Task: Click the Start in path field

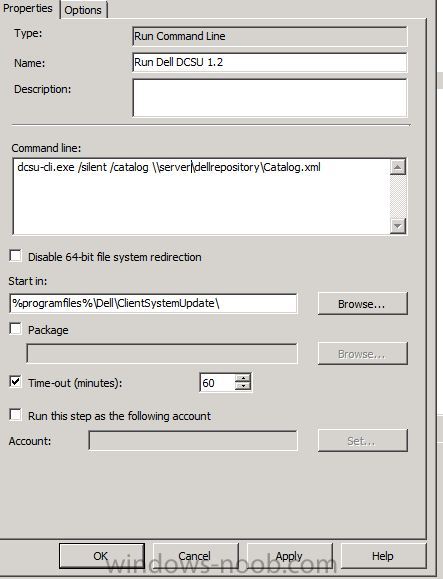Action: (x=153, y=304)
